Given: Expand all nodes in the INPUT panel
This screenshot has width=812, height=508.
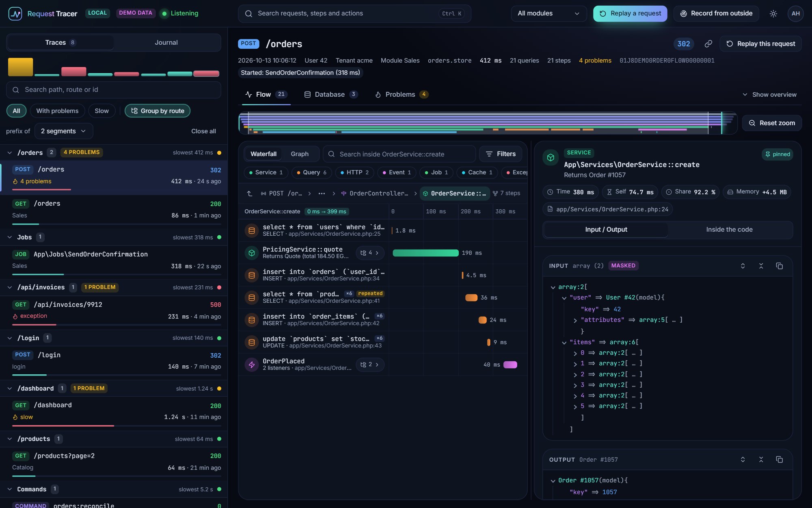Looking at the screenshot, I should click(x=743, y=266).
